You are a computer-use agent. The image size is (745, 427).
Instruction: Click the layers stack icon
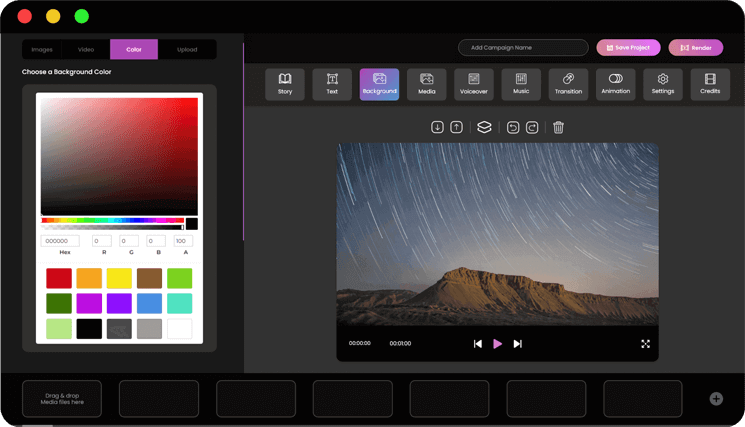484,127
